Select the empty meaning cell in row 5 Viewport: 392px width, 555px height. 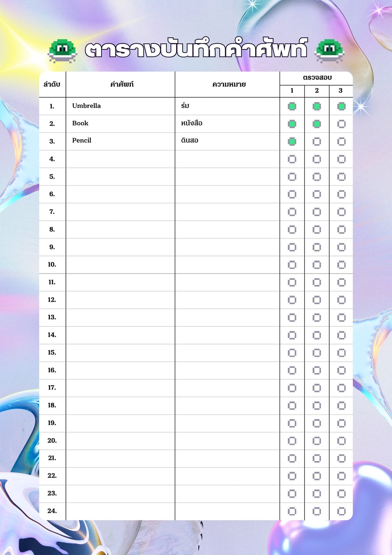coord(227,177)
